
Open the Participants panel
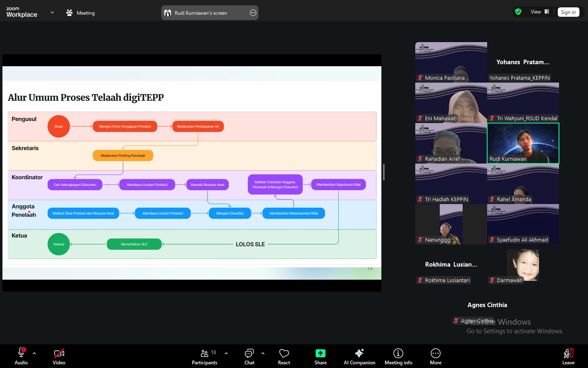click(205, 357)
